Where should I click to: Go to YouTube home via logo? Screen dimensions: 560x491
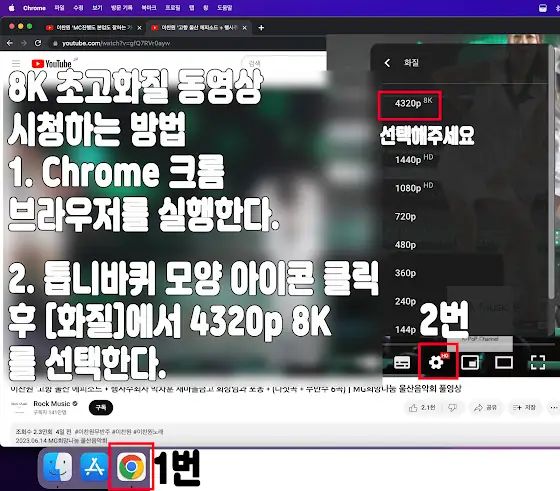(x=52, y=64)
